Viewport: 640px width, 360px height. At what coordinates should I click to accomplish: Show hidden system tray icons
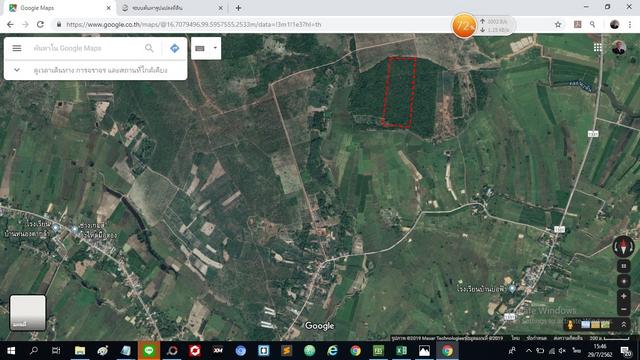tap(529, 351)
